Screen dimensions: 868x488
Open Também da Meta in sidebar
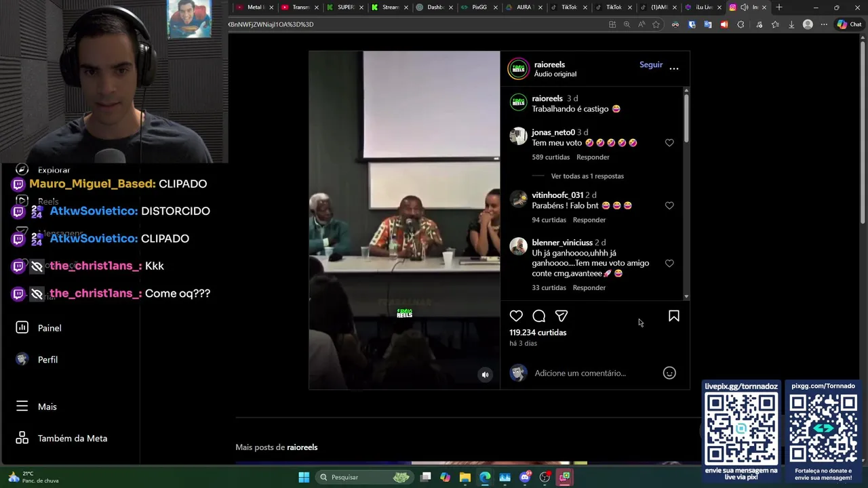(62, 439)
